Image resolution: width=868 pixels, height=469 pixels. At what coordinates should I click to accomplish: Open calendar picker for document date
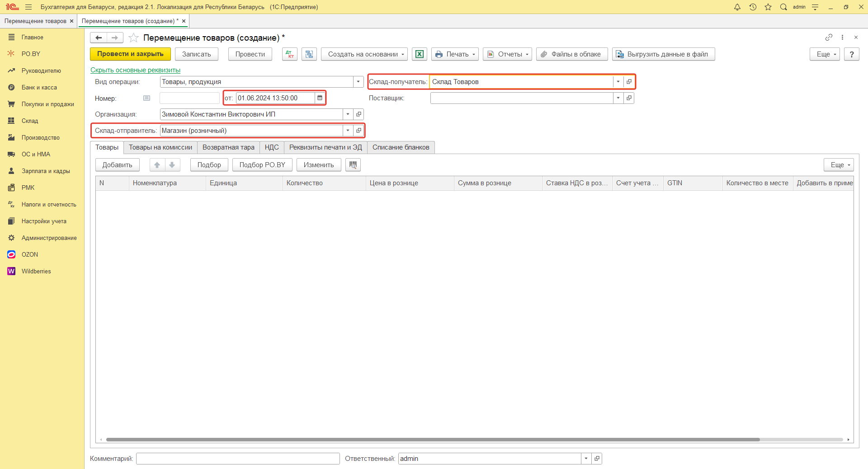(x=320, y=98)
